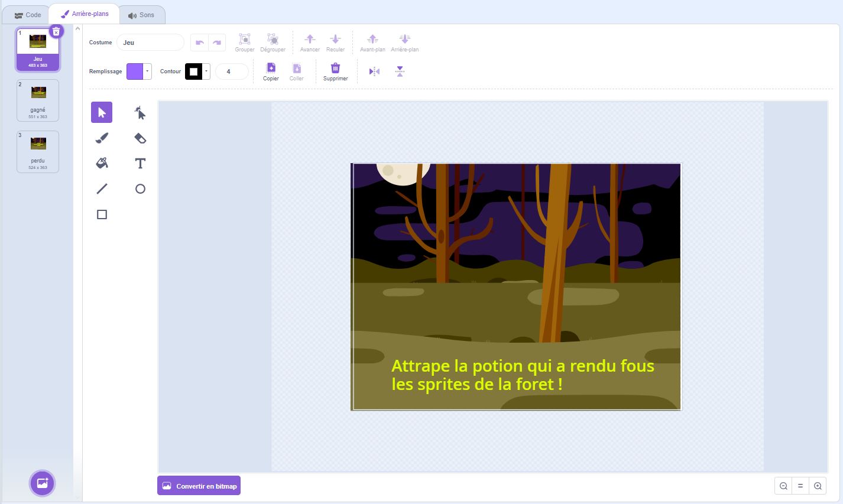Zoom in on the canvas

(818, 486)
